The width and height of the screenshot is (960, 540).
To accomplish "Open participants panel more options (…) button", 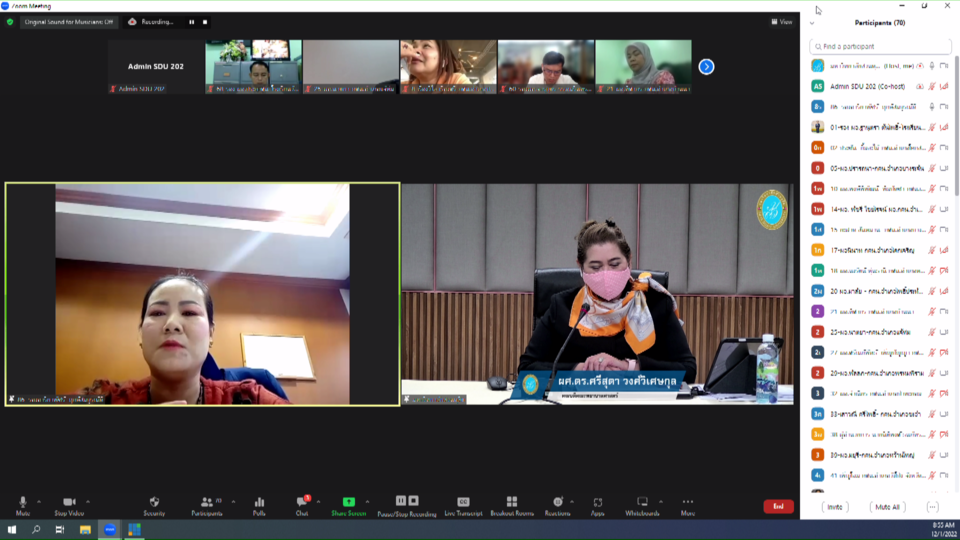I will tap(932, 507).
